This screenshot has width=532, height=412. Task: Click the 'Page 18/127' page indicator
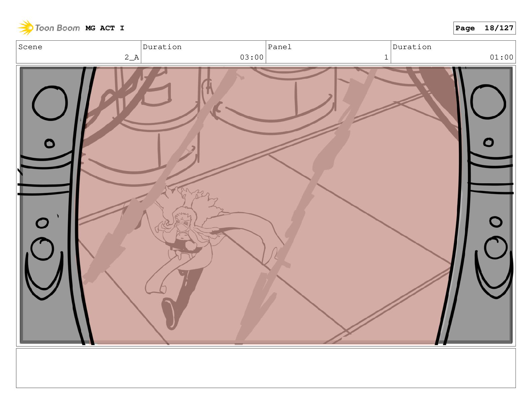pos(484,28)
